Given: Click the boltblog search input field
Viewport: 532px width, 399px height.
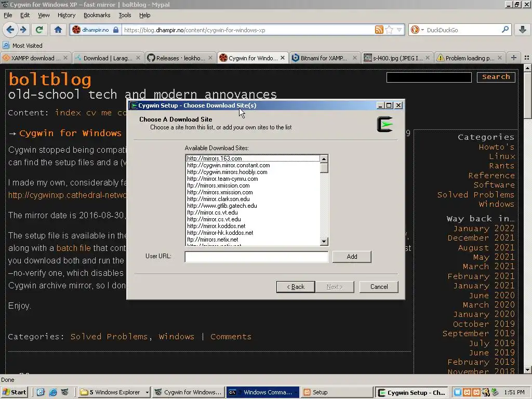Looking at the screenshot, I should coord(429,77).
